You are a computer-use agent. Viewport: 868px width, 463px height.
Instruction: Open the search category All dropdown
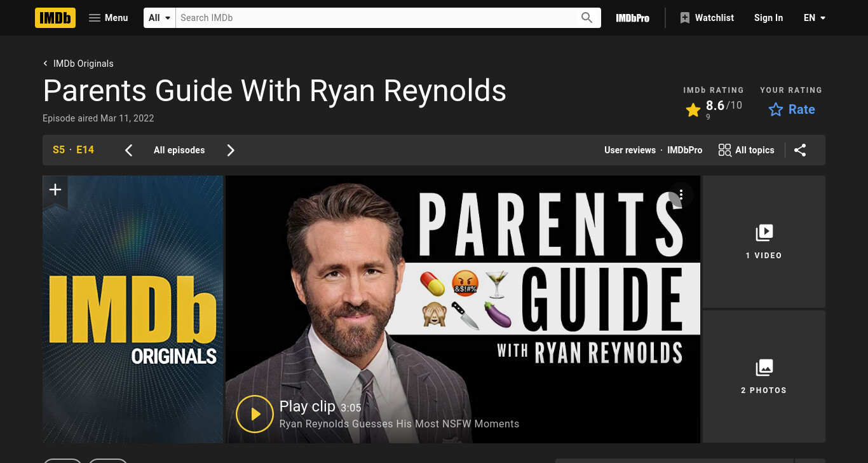click(x=159, y=18)
